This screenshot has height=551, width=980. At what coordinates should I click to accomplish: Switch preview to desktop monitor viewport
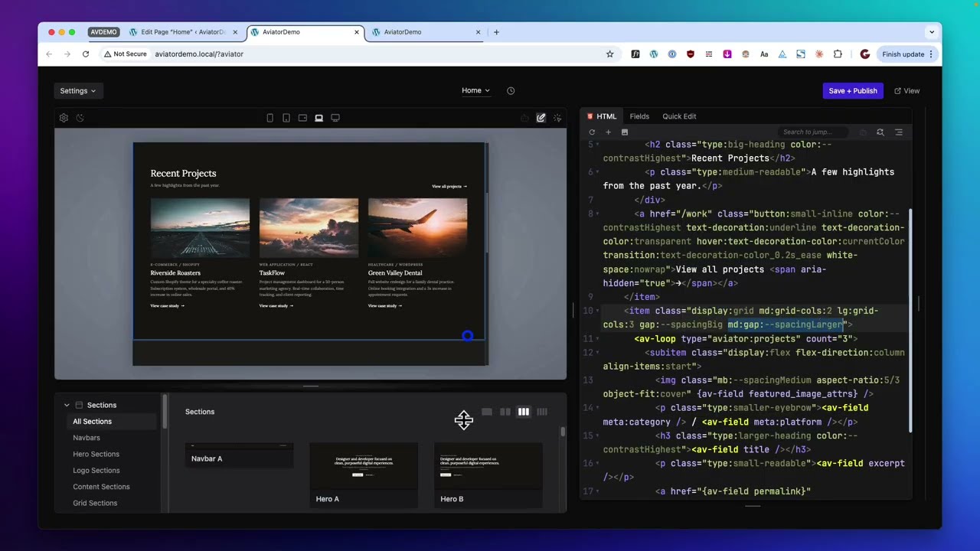(x=335, y=118)
